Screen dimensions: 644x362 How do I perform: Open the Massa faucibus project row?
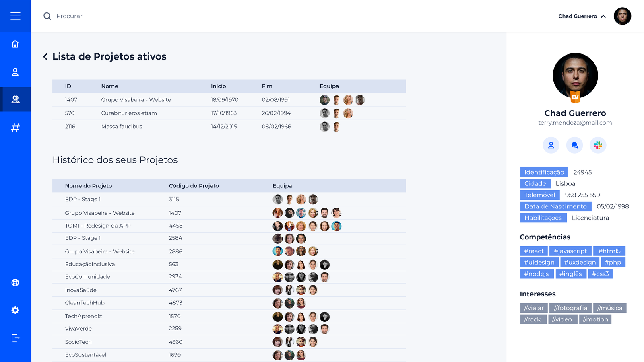[122, 127]
